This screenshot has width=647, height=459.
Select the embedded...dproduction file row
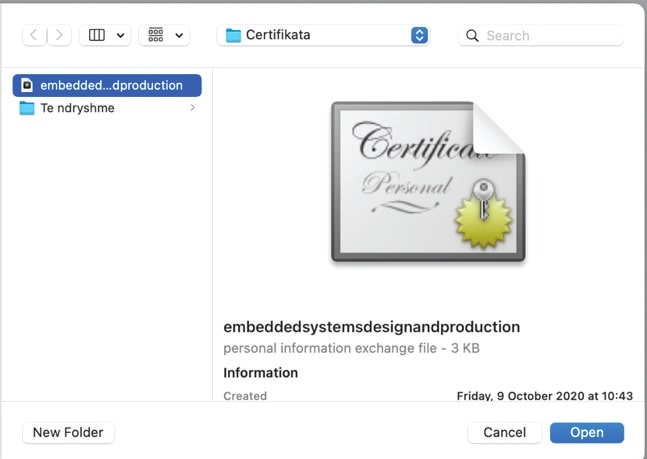(107, 85)
